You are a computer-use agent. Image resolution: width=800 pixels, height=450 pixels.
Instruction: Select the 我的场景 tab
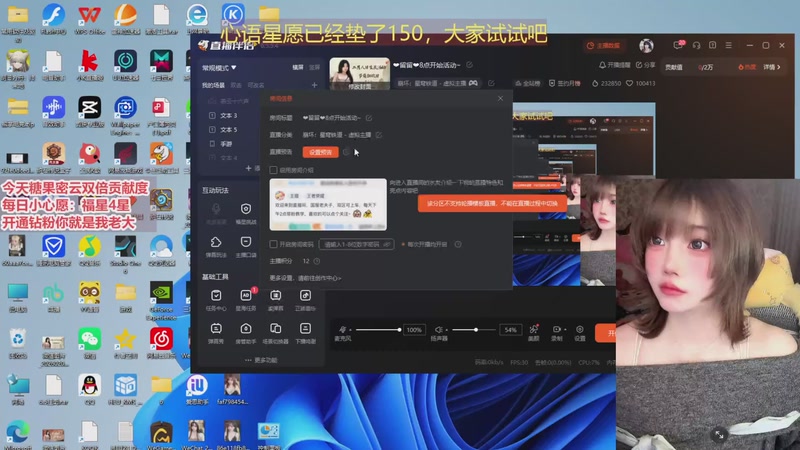pos(213,85)
